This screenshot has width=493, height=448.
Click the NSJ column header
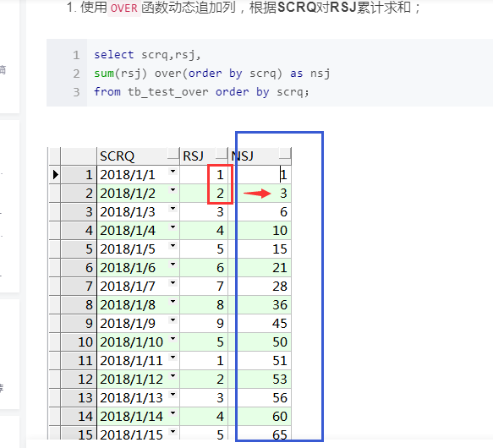(260, 156)
